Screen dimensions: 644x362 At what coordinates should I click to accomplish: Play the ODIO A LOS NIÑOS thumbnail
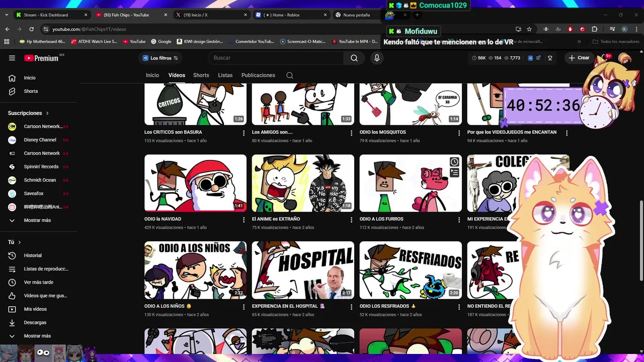(x=195, y=270)
